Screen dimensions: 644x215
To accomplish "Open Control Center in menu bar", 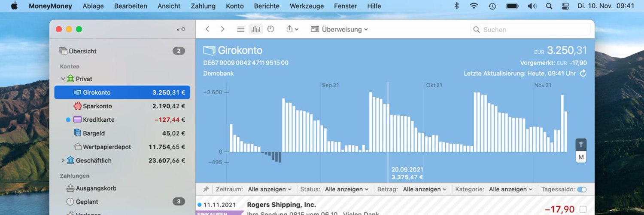I will tap(565, 6).
